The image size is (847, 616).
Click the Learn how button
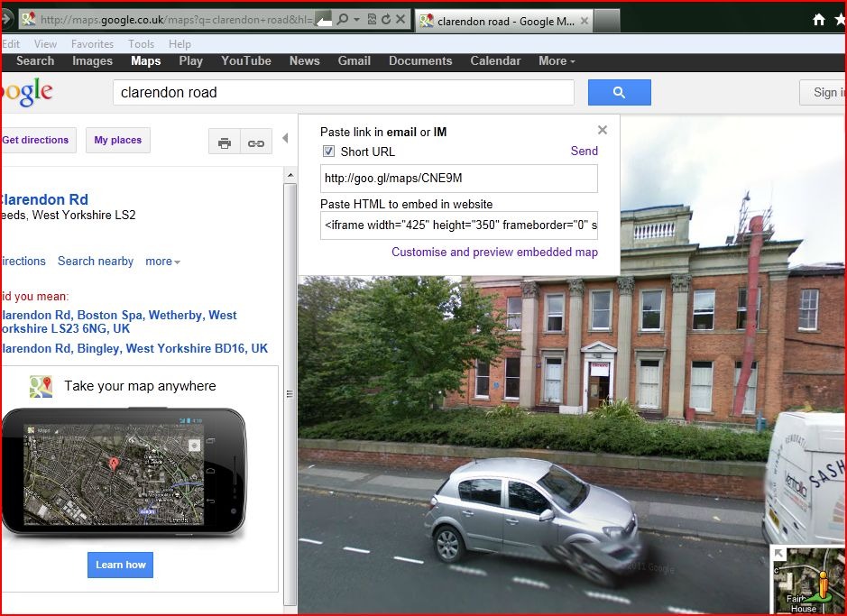click(x=121, y=565)
